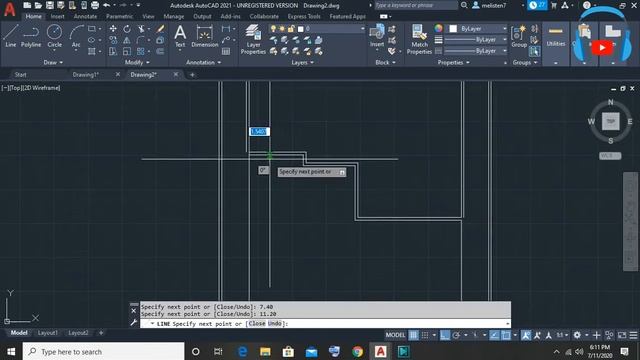640x360 pixels.
Task: Click Windows taskbar search box
Action: coord(103,351)
